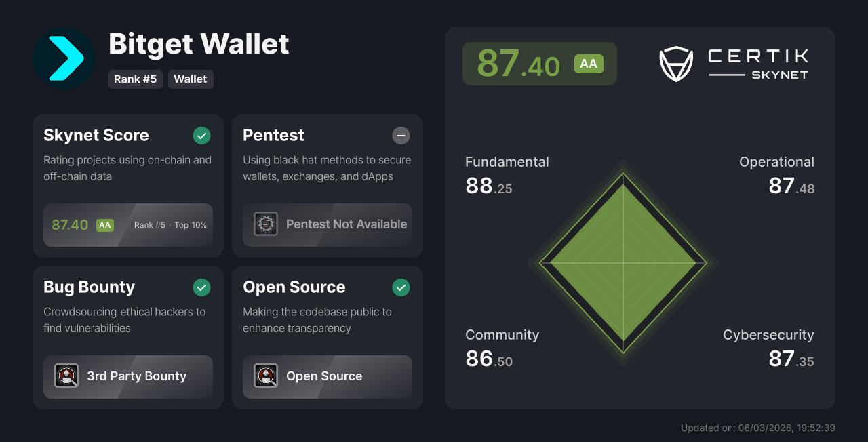
Task: Open the Pentest Not Available entry
Action: pos(346,224)
